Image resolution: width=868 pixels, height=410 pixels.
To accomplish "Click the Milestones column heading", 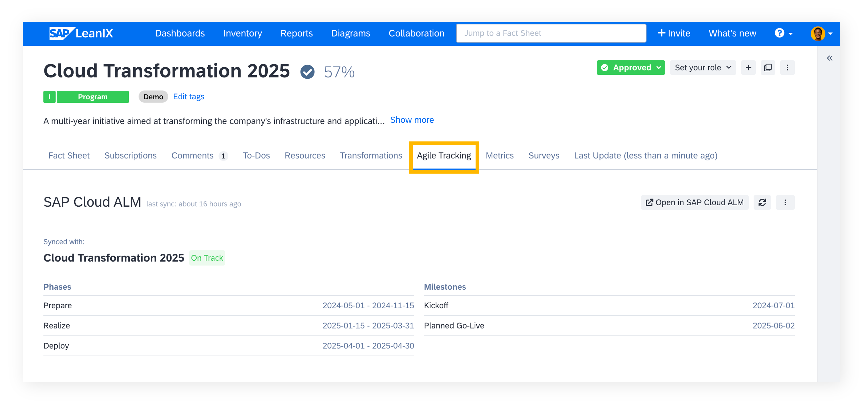I will [445, 287].
